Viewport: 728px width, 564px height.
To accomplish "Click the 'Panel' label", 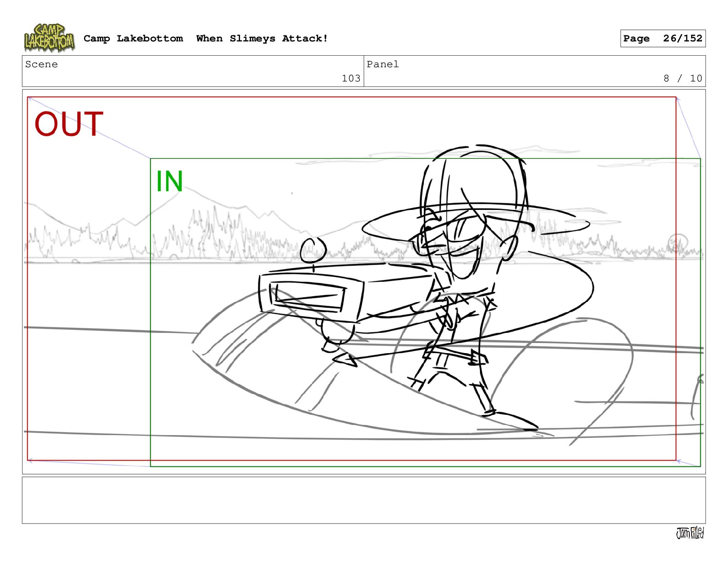I will (x=382, y=64).
